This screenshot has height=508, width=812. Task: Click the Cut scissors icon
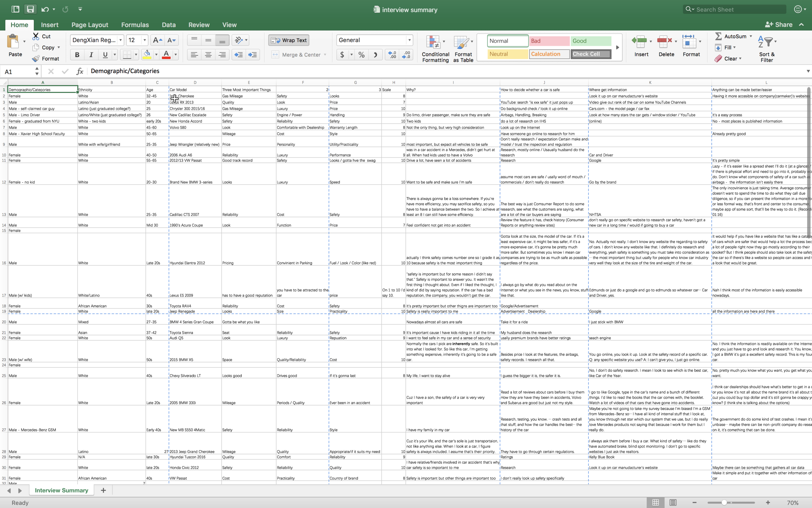(x=36, y=36)
